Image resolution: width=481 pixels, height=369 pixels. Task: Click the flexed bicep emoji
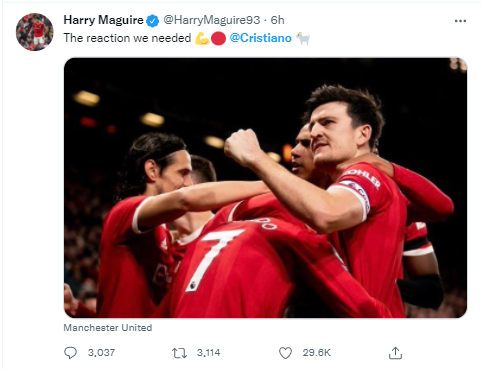coord(202,38)
